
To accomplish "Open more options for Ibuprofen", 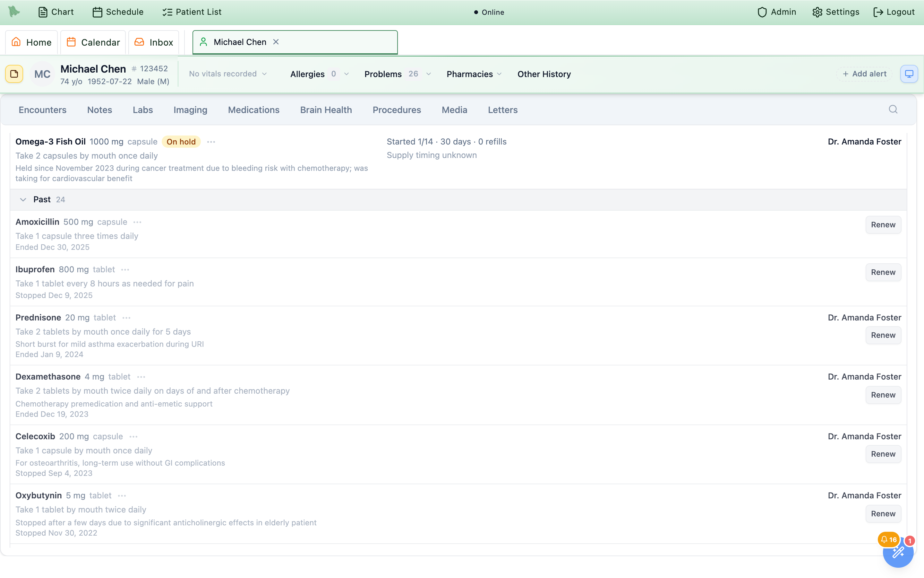I will [x=125, y=269].
